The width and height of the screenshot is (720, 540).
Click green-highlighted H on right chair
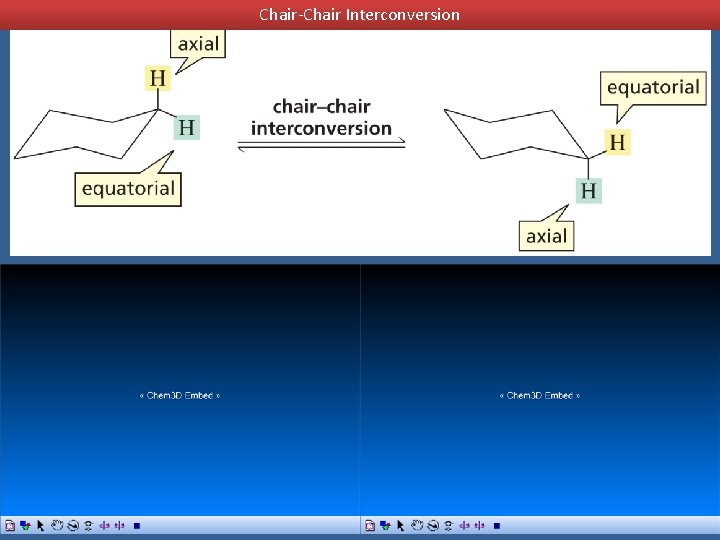coord(589,191)
